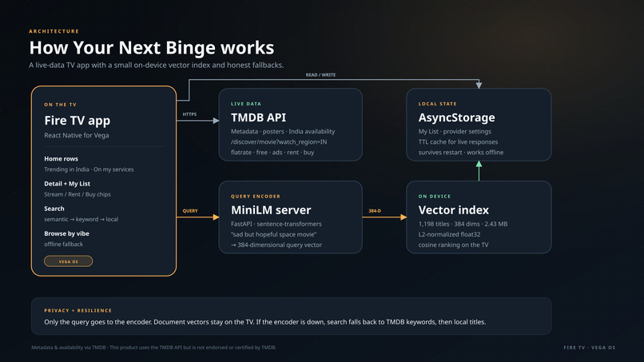The height and width of the screenshot is (362, 644).
Task: Click 'Stream / Rent / Buy chips' line
Action: tap(78, 194)
